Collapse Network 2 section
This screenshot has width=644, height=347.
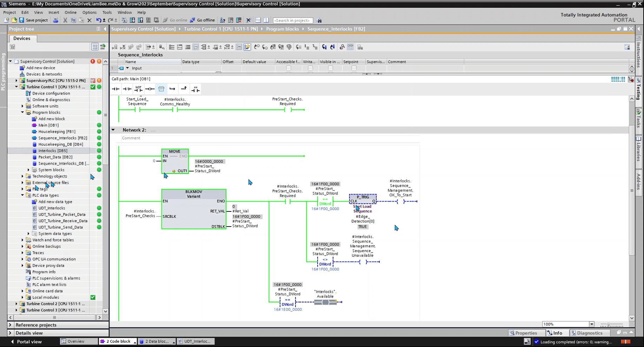tap(113, 130)
